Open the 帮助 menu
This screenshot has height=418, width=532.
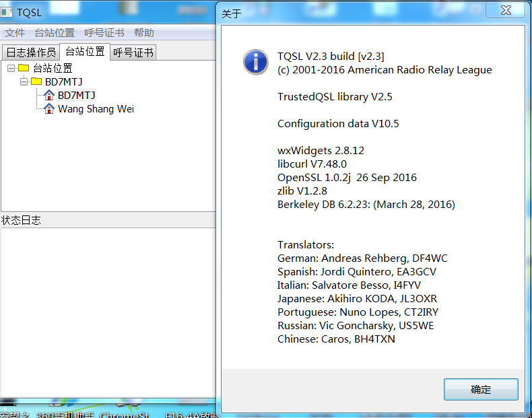144,33
